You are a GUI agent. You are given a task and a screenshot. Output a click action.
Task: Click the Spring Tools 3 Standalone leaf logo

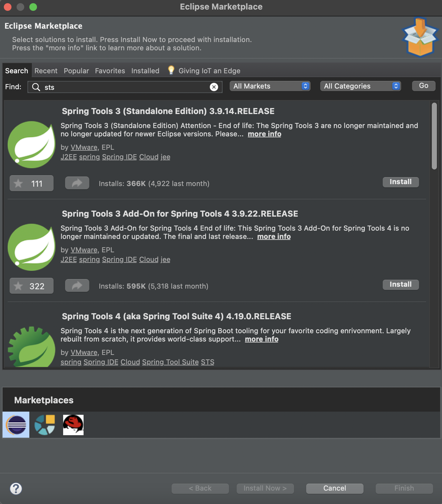(32, 144)
